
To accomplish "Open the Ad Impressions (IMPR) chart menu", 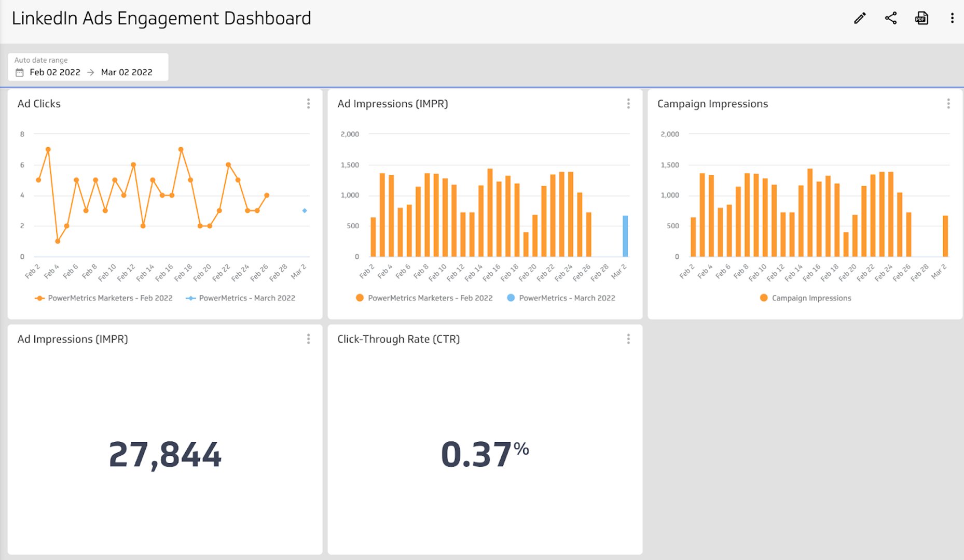I will [x=628, y=104].
